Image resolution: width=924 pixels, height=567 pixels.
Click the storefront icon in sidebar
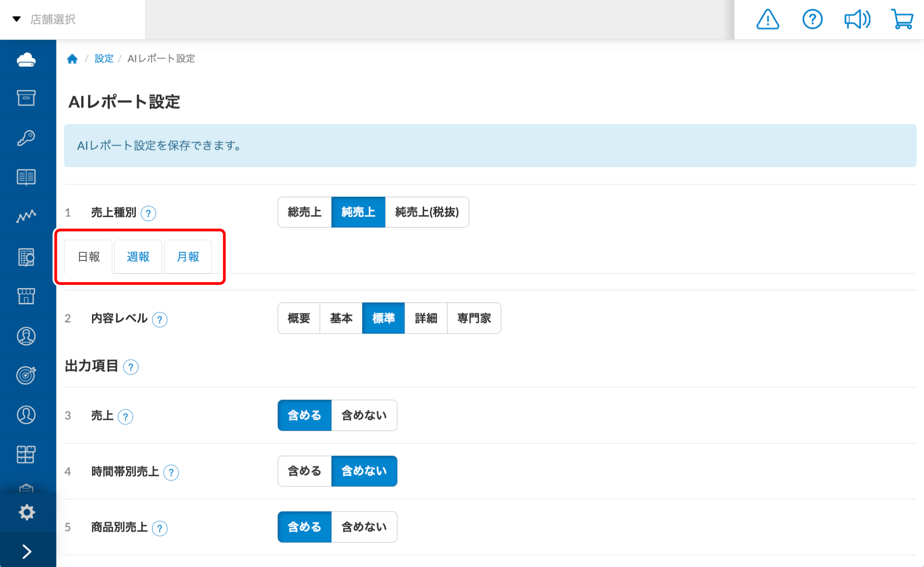(26, 296)
